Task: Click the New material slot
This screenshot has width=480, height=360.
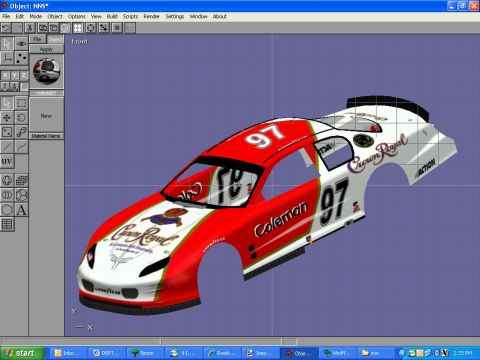Action: (x=46, y=115)
